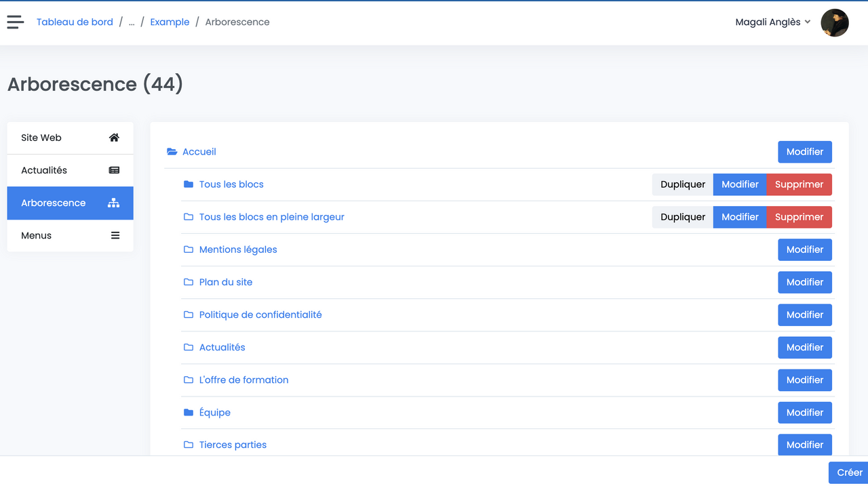Image resolution: width=868 pixels, height=488 pixels.
Task: Delete Tous les blocs en pleine largeur
Action: 799,217
